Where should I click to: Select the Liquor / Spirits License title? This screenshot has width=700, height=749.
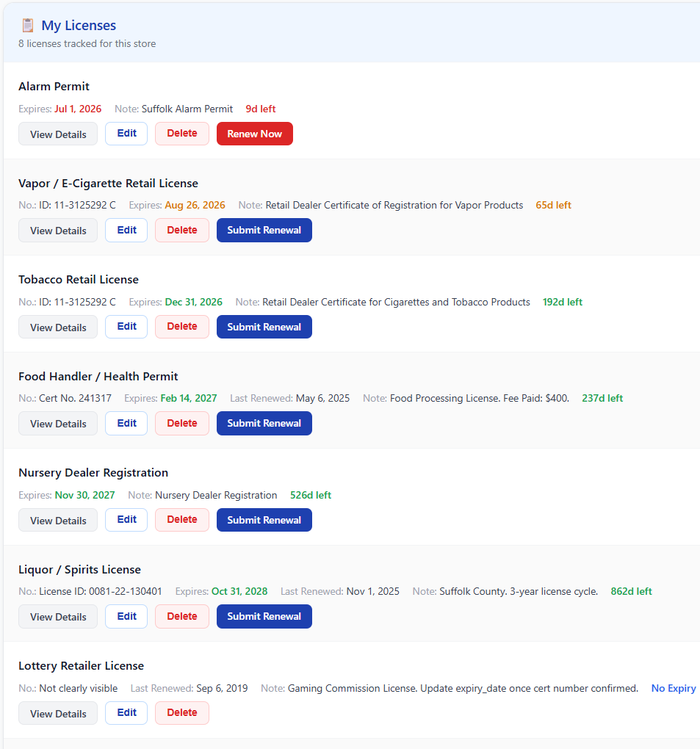(79, 570)
